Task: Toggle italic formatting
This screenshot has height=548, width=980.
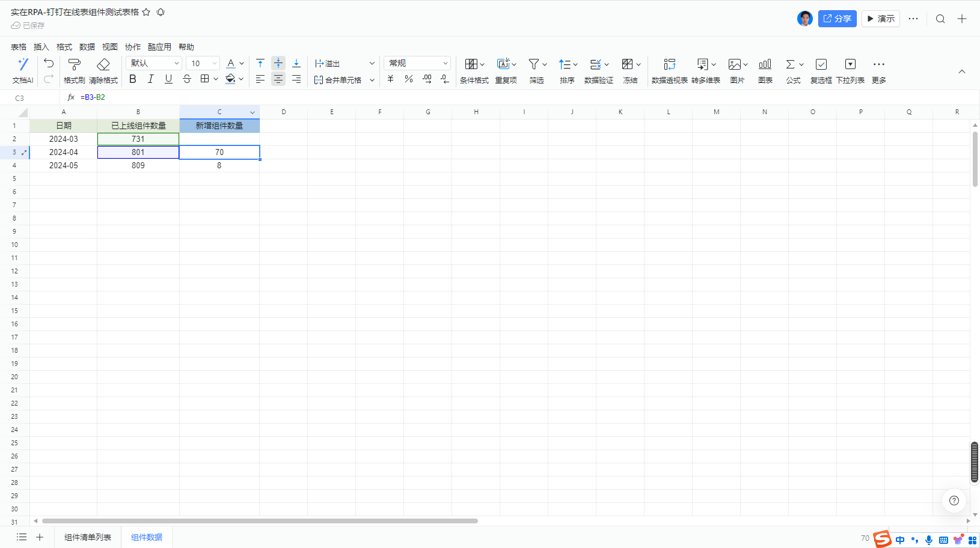Action: (151, 79)
